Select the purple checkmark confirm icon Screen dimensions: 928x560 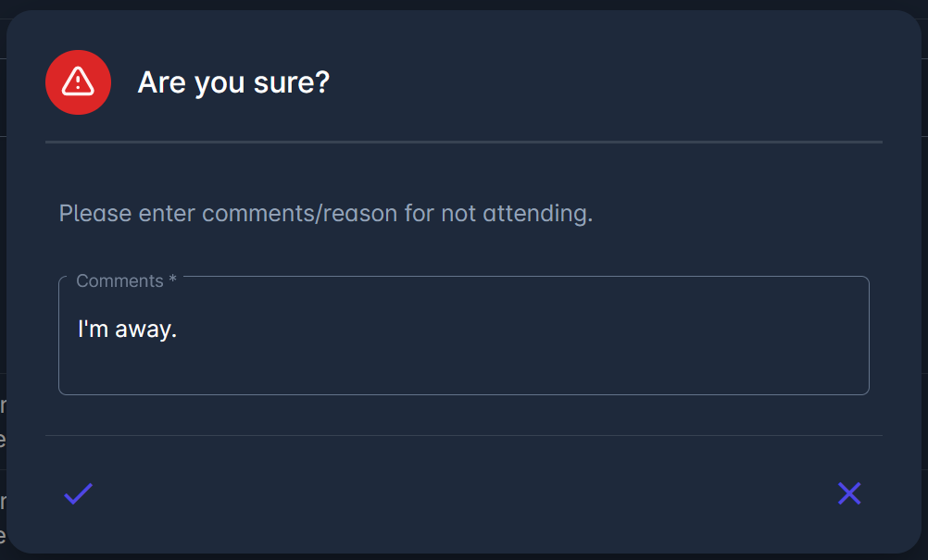(78, 493)
